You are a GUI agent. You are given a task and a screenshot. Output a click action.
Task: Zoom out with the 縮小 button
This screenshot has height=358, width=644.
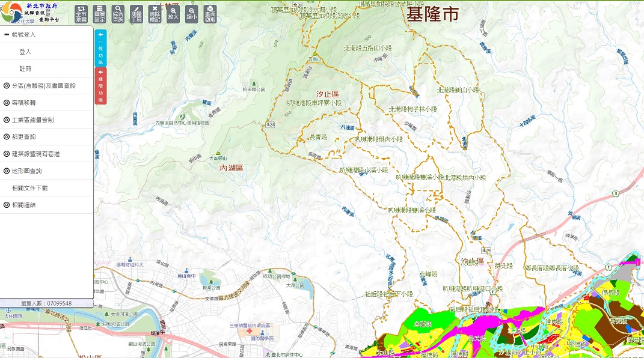[191, 14]
